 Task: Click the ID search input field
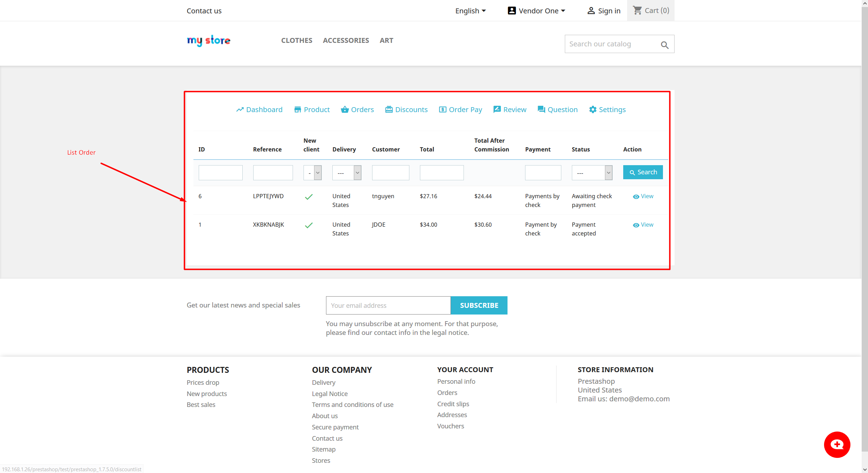[x=221, y=172]
